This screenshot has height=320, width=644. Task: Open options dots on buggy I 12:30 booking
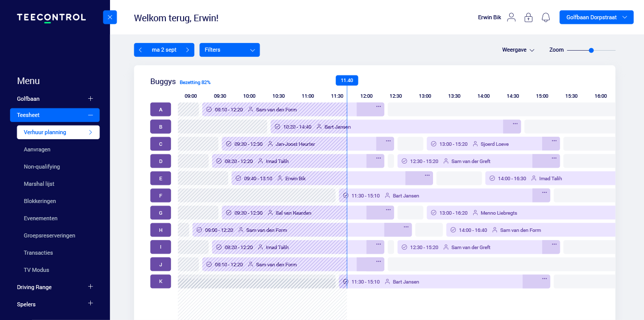pos(554,244)
